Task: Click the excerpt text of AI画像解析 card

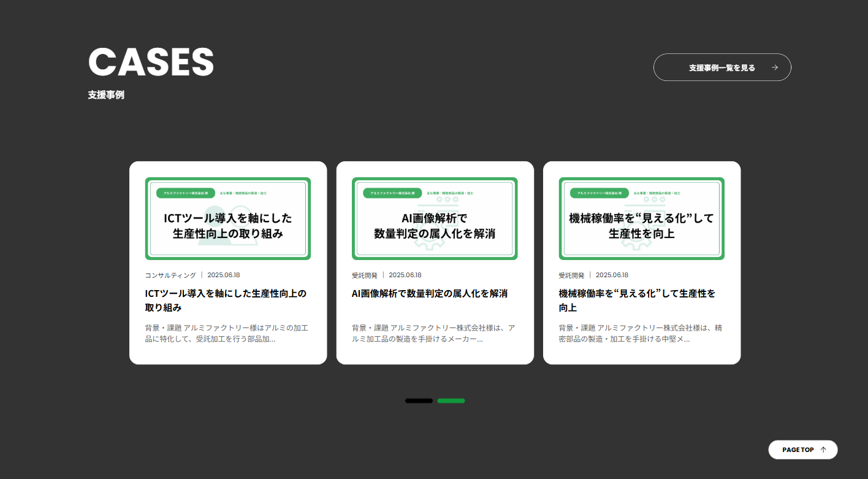Action: click(x=433, y=333)
